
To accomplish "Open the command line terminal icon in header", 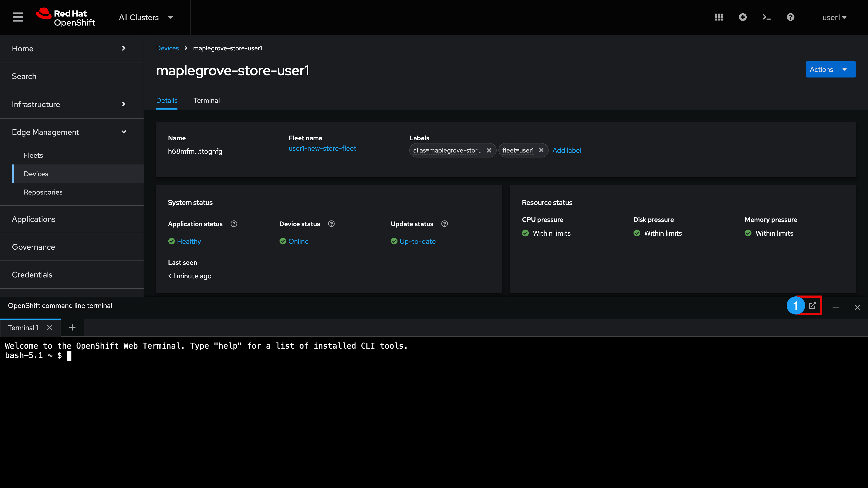I will coord(767,17).
